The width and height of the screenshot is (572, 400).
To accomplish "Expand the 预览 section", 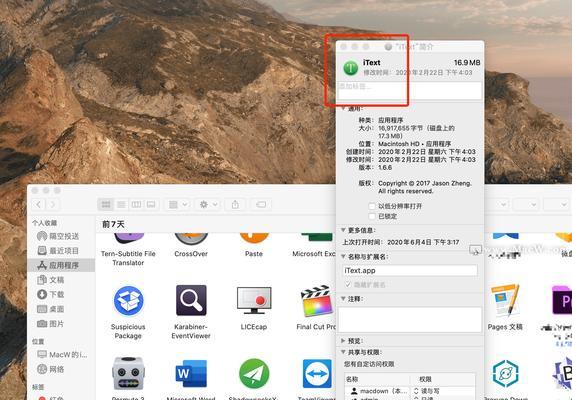I will click(343, 341).
